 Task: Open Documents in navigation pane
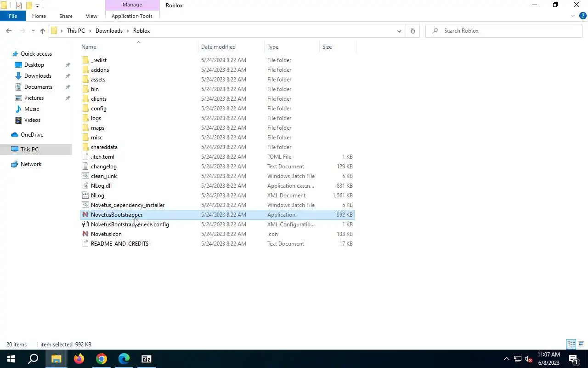coord(38,87)
